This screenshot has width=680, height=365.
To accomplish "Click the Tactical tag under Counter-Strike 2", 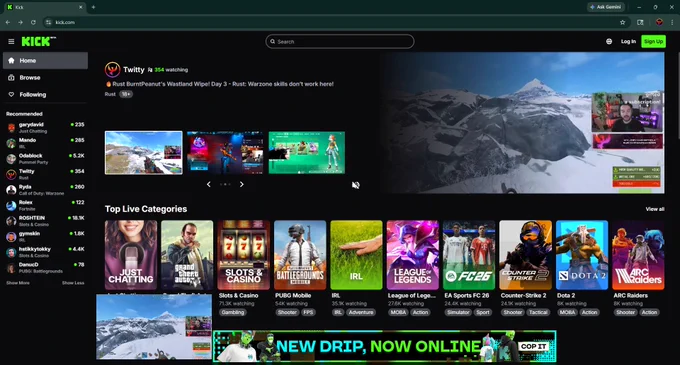I will click(x=538, y=312).
